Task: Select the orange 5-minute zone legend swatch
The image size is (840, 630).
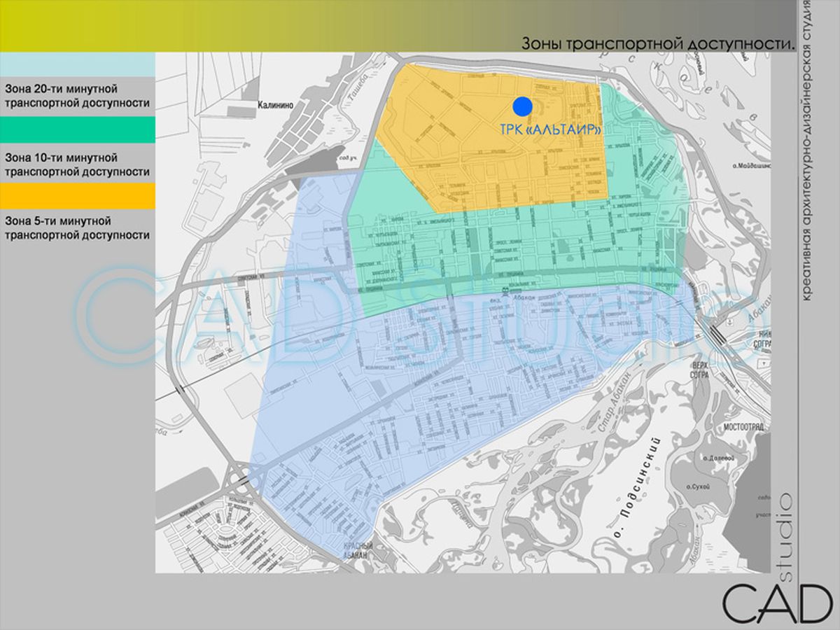Action: click(x=78, y=196)
